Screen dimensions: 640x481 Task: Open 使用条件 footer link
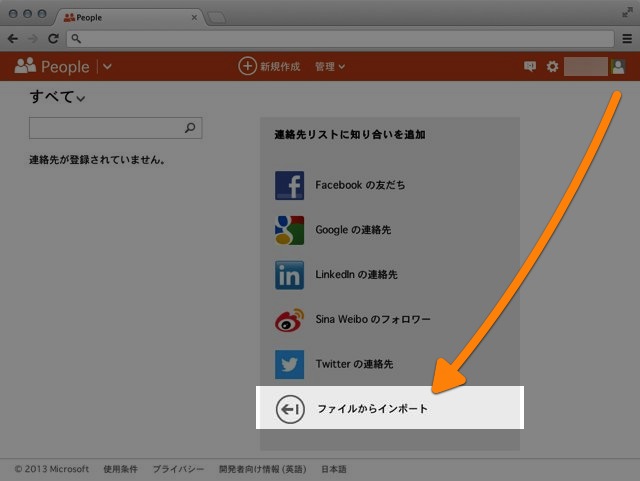(x=120, y=469)
